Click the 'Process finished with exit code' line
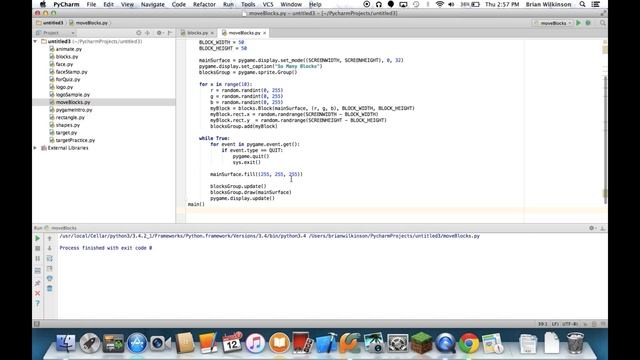This screenshot has width=640, height=360. coord(106,248)
